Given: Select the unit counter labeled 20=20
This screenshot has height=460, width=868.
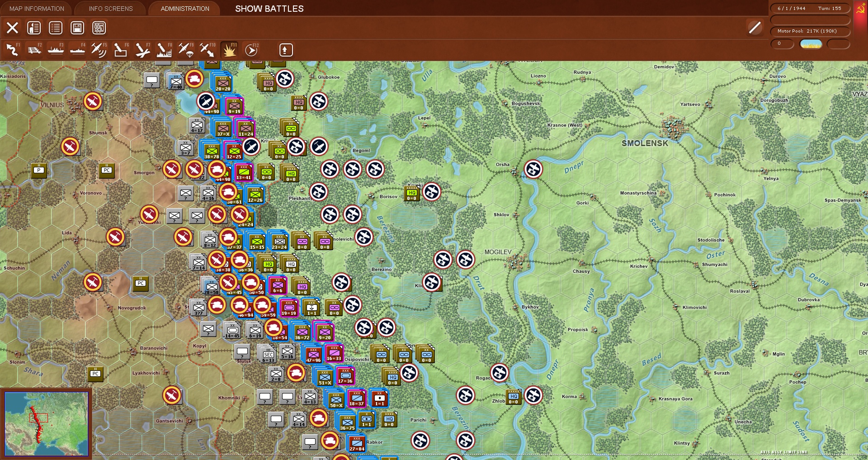Looking at the screenshot, I should click(x=223, y=83).
